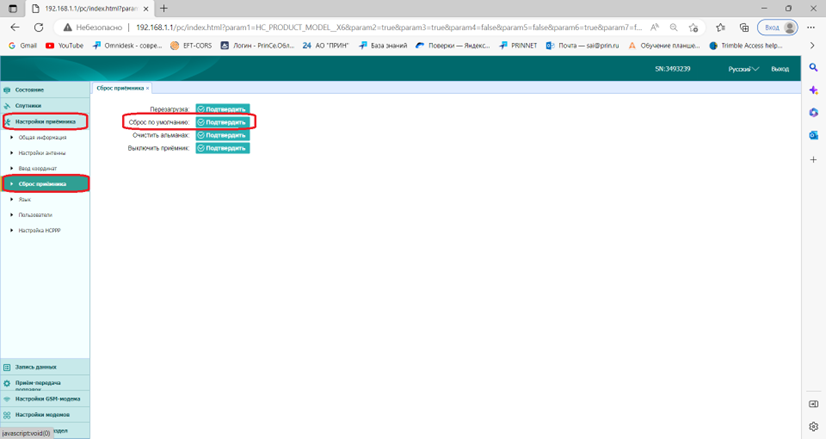
Task: Open the Copilot sparkle icon in sidebar
Action: pyautogui.click(x=813, y=90)
